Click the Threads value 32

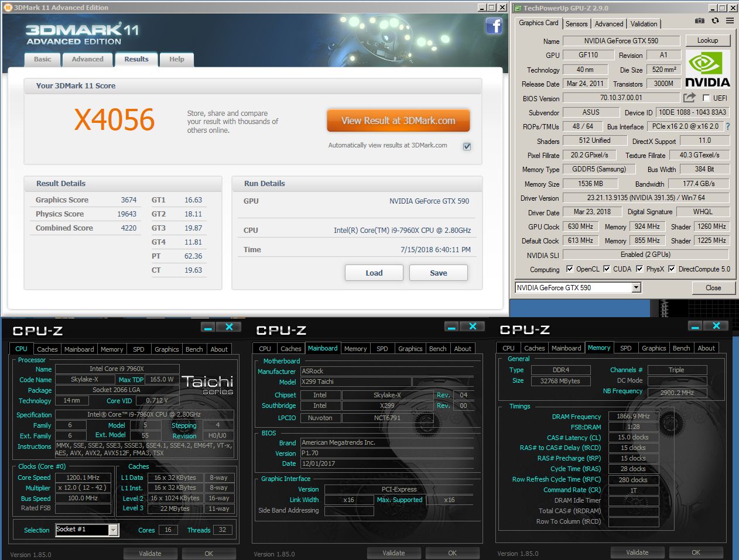[x=223, y=530]
